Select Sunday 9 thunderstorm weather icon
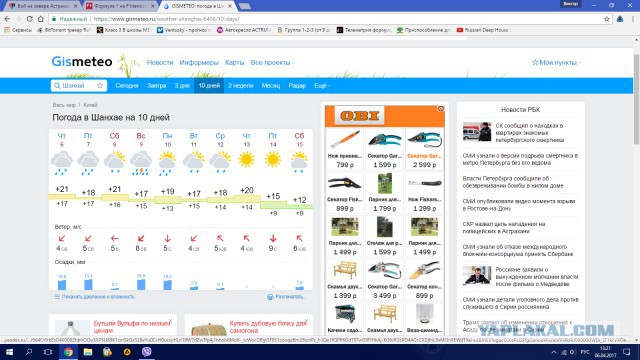 141,162
